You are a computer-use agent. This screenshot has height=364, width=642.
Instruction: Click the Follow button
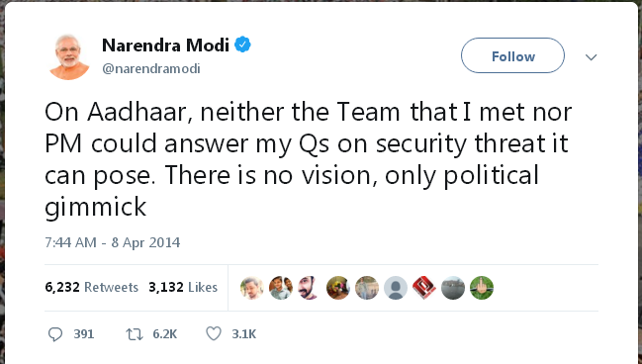point(512,55)
